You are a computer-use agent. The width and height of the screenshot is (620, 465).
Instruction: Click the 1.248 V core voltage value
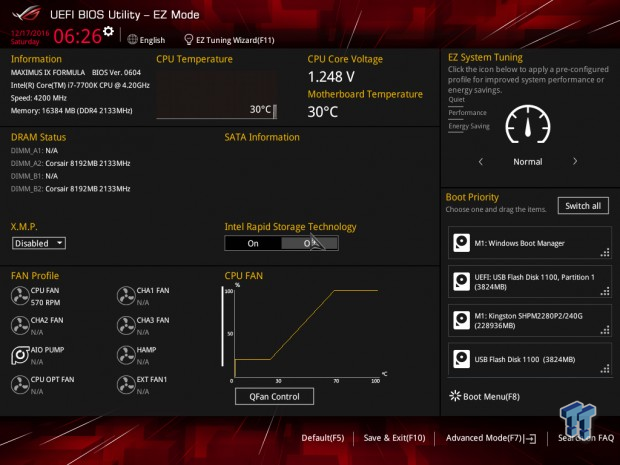(x=331, y=77)
